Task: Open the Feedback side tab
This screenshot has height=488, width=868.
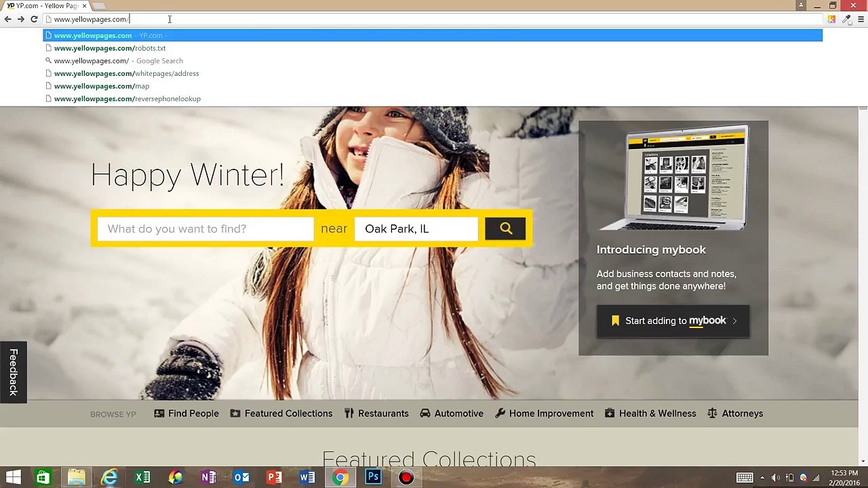Action: [x=13, y=372]
